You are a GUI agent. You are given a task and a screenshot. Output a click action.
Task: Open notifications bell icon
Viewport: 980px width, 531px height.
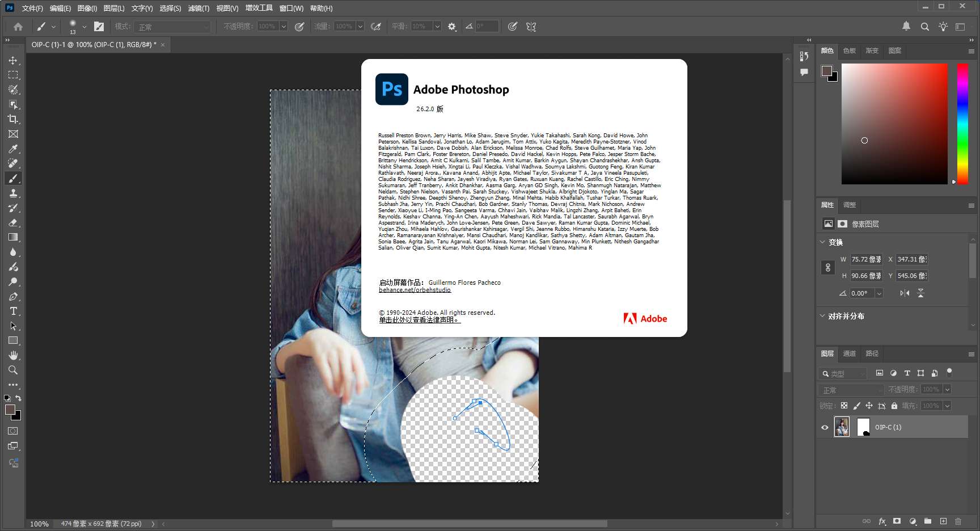tap(906, 26)
